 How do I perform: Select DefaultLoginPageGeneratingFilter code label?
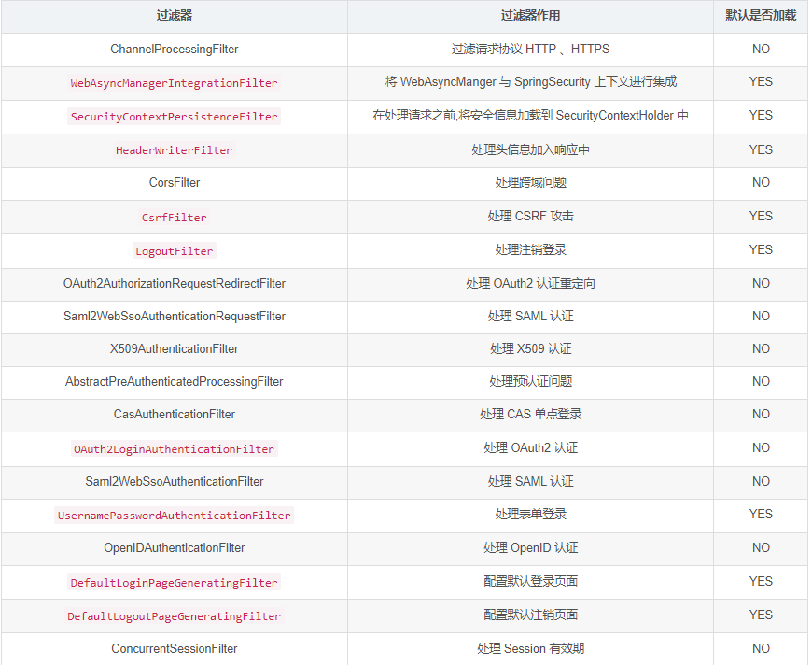pos(174,583)
